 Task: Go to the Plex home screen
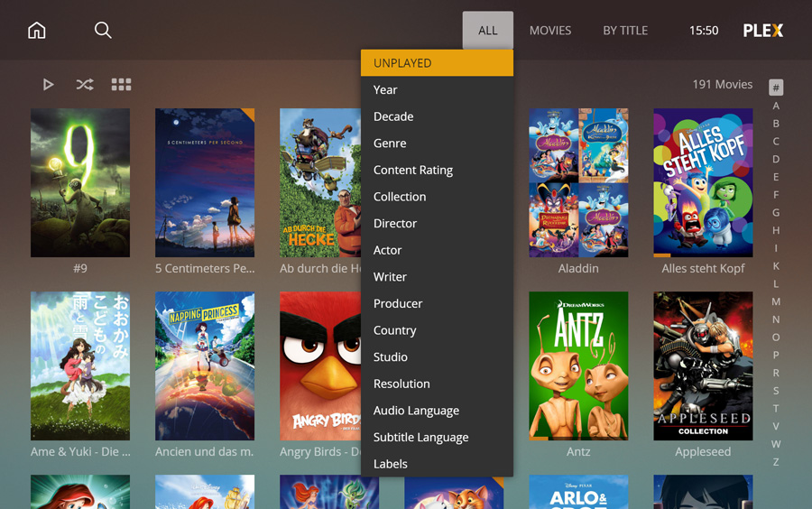click(x=37, y=31)
